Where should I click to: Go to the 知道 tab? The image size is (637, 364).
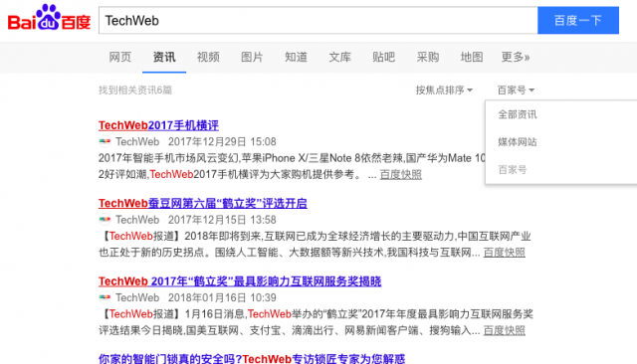click(296, 58)
